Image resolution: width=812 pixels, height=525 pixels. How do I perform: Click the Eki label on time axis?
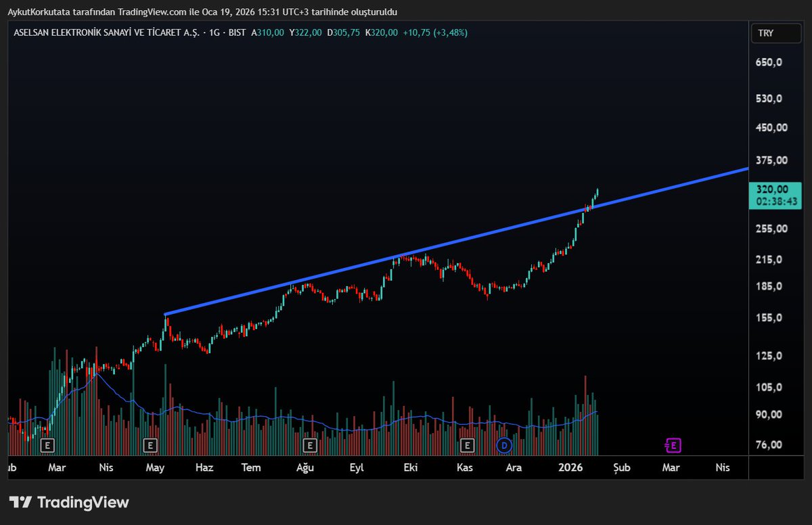point(409,467)
